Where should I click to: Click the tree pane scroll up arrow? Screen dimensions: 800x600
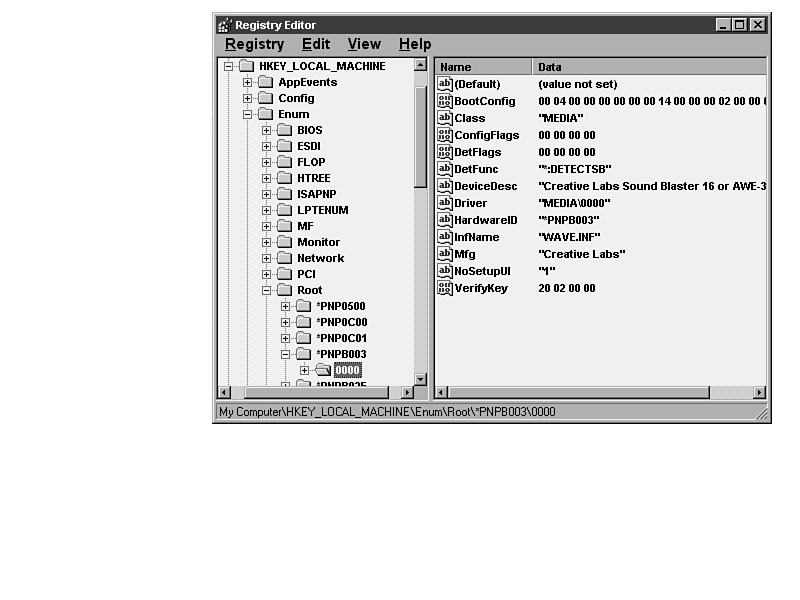click(420, 66)
